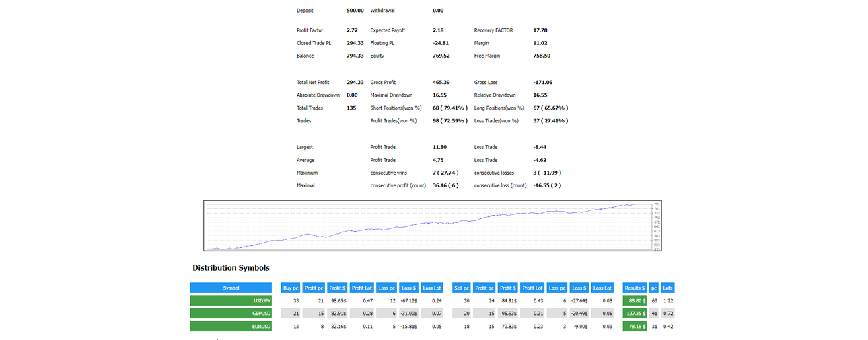Click USDJPY sell loss -27.64$
Image resolution: width=868 pixels, height=340 pixels.
(x=581, y=301)
